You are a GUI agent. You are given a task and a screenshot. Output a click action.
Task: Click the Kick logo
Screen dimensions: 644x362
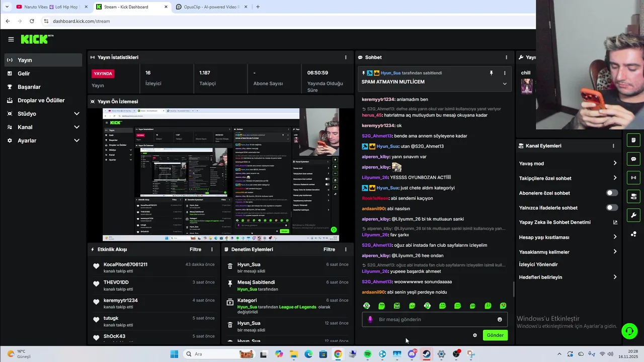click(x=37, y=39)
